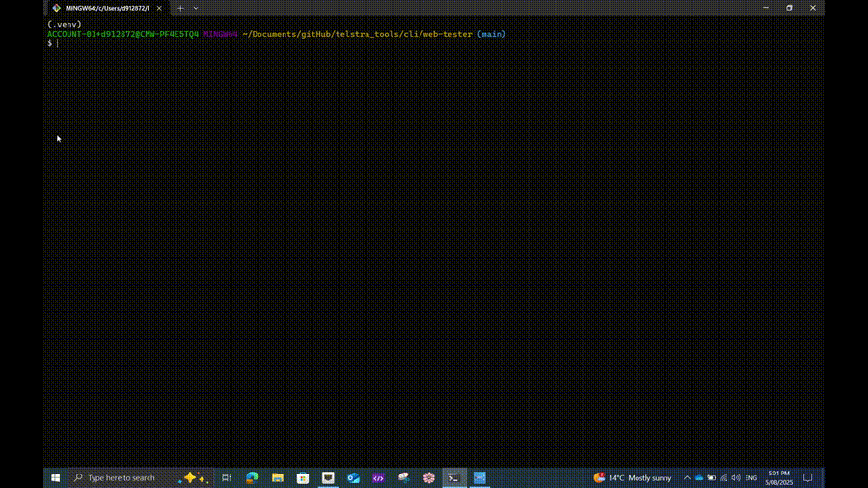
Task: Open the network Wi-Fi tray icon
Action: (723, 478)
